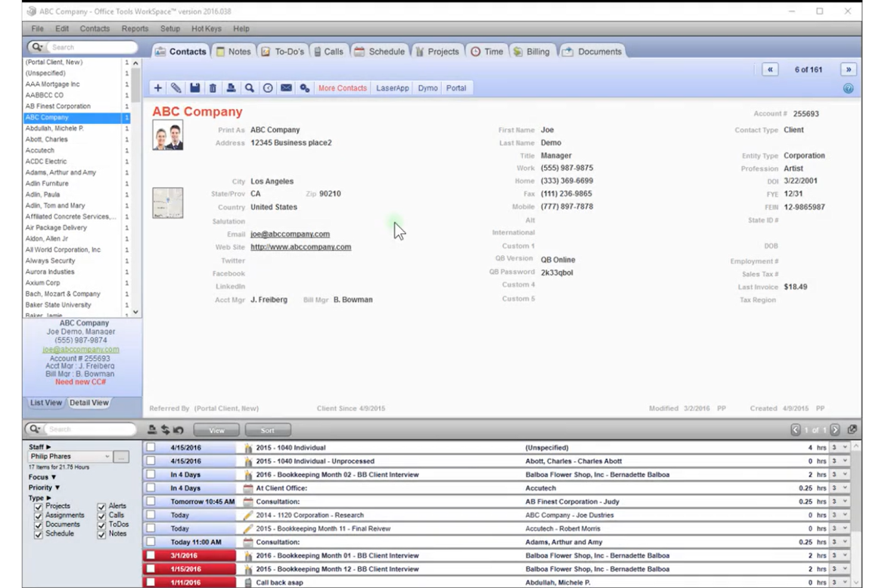
Task: Click the upper contacts Search field
Action: click(x=91, y=47)
